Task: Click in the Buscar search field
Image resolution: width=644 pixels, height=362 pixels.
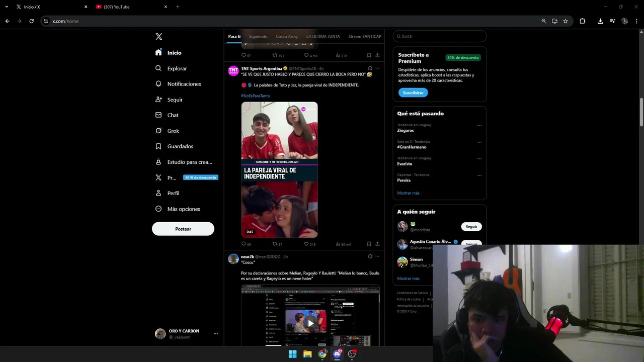Action: click(439, 36)
